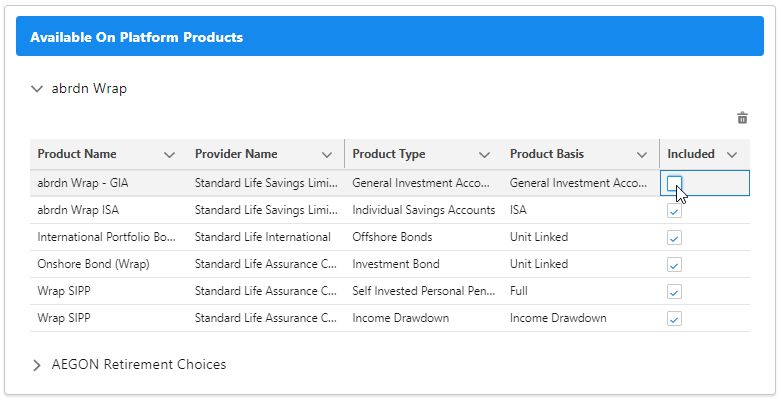Open Product Name column dropdown arrow
Image resolution: width=781 pixels, height=403 pixels.
click(169, 155)
